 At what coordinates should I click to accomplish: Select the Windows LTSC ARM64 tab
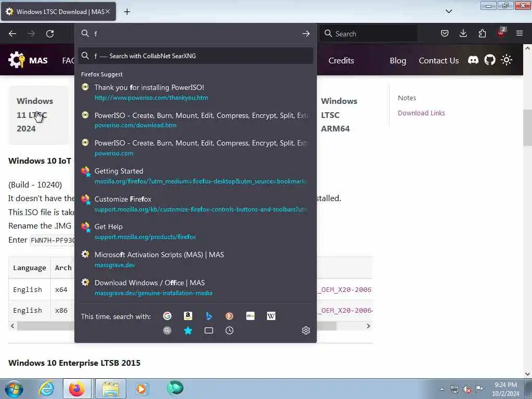[339, 115]
